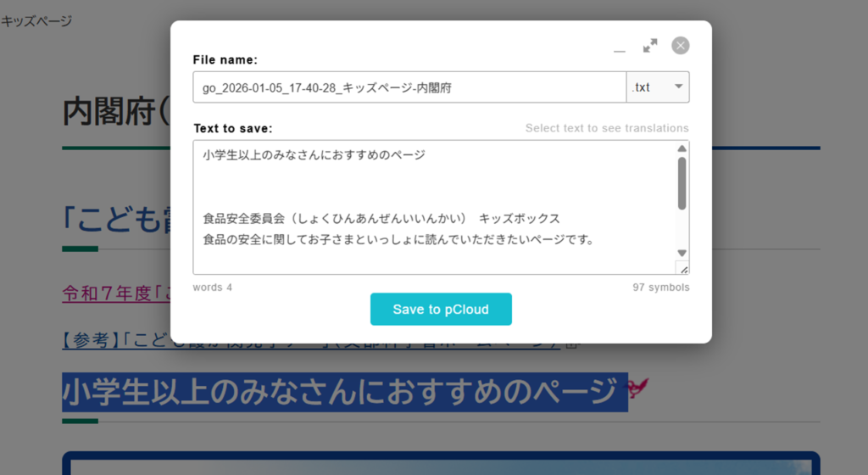Open the .txt file format dropdown
The image size is (868, 475).
[x=658, y=87]
